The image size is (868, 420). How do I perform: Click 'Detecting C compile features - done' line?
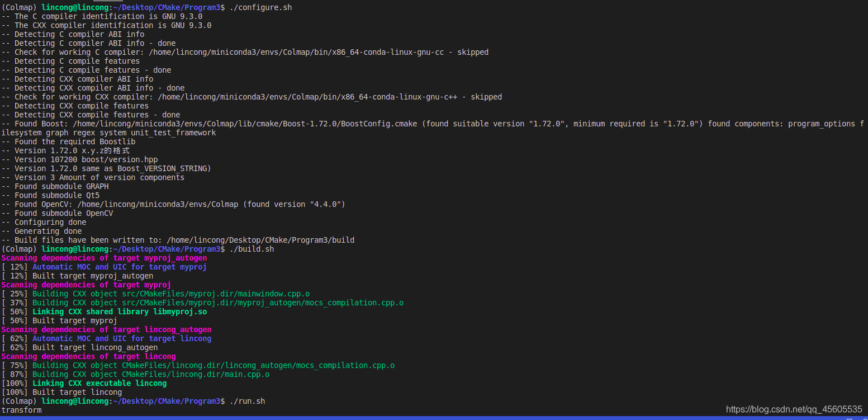(x=86, y=70)
